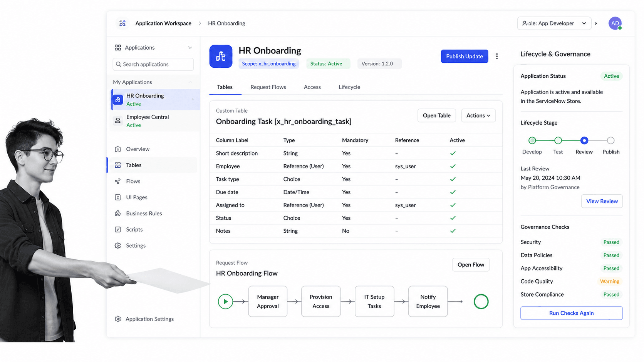Switch to the Tables tab
This screenshot has width=644, height=362.
pos(225,87)
